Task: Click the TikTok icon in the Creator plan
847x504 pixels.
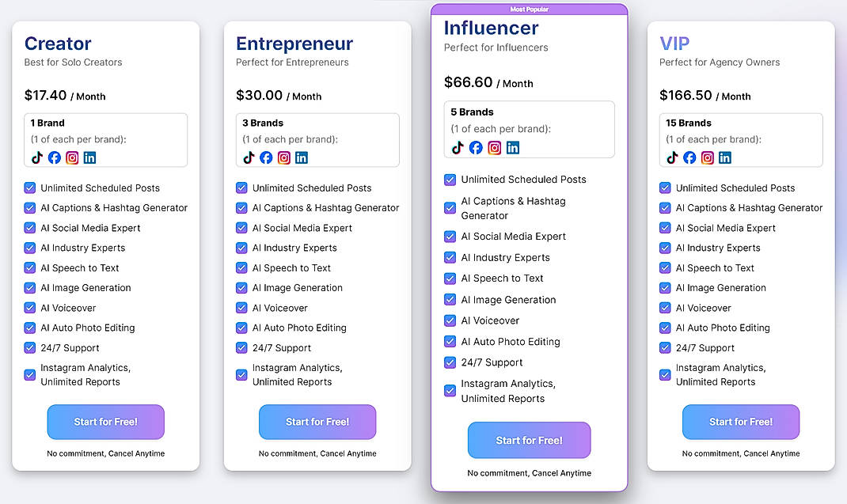Action: point(36,157)
